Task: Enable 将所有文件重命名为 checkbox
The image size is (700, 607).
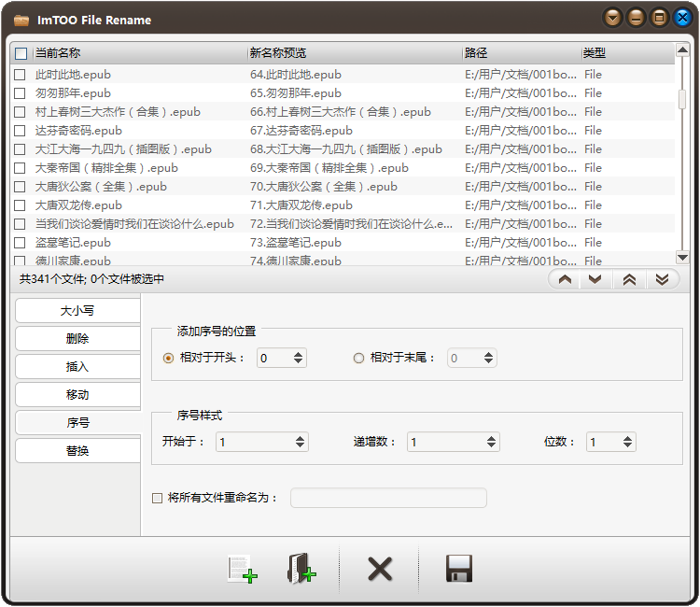Action: click(x=157, y=498)
